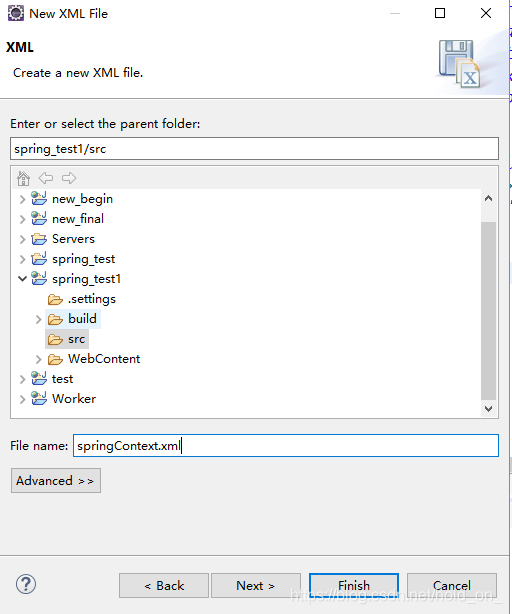Expand the build folder node

point(38,320)
